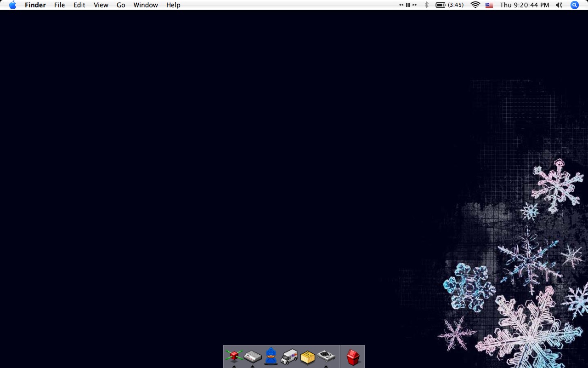Pause playback from menu bar control

click(408, 5)
